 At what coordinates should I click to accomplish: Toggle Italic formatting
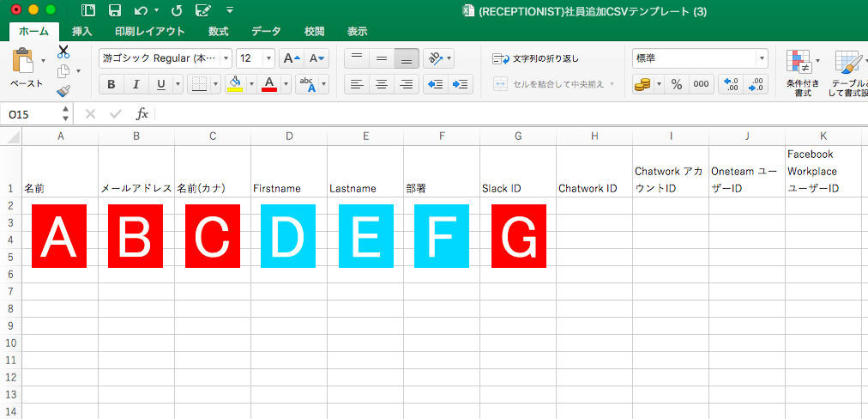pyautogui.click(x=135, y=84)
